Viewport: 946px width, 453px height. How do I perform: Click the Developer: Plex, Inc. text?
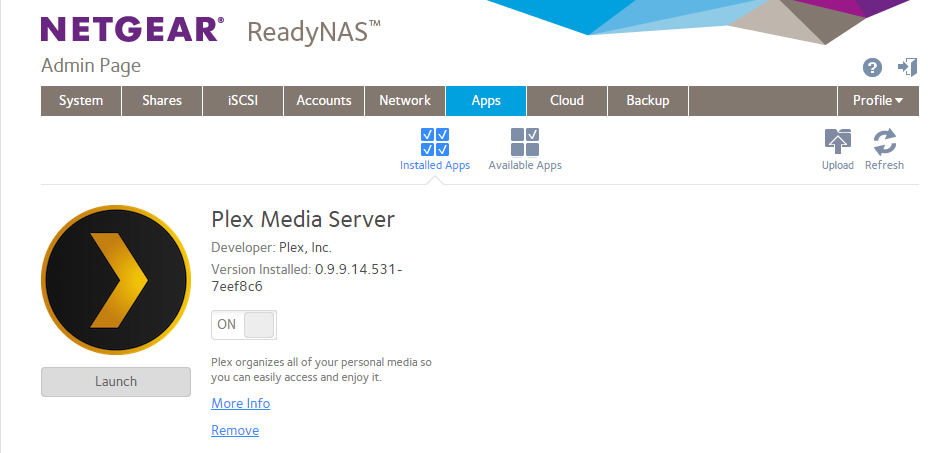click(x=271, y=248)
